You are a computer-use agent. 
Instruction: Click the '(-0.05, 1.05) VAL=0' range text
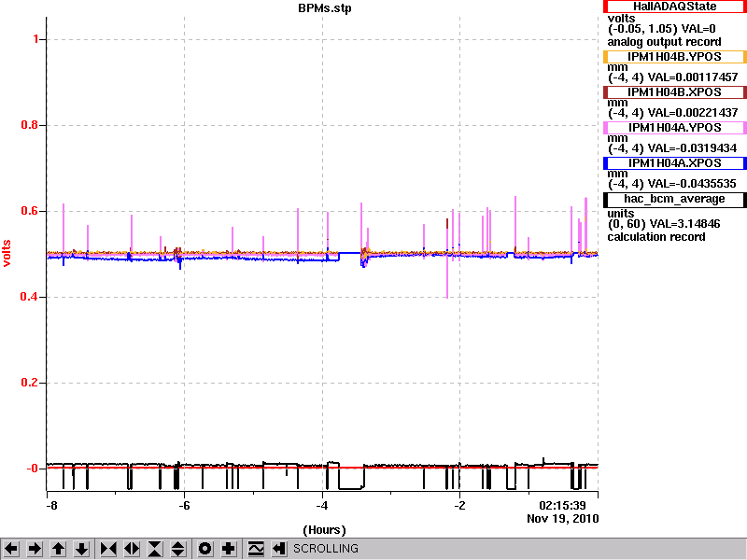(x=662, y=30)
